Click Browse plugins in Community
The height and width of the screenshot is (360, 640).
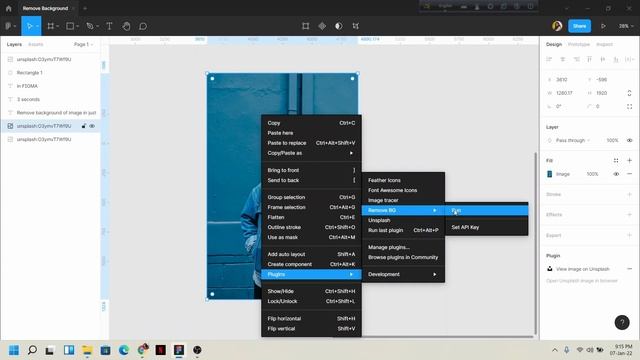click(403, 258)
